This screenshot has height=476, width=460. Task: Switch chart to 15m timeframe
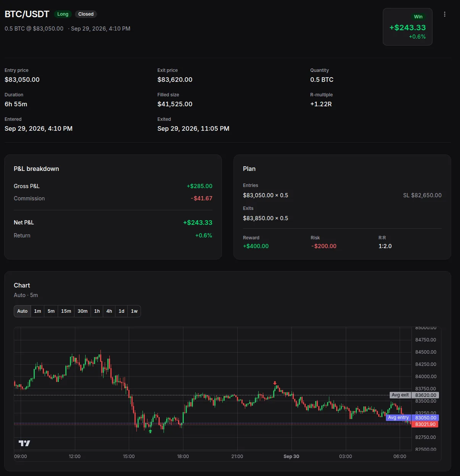coord(66,311)
